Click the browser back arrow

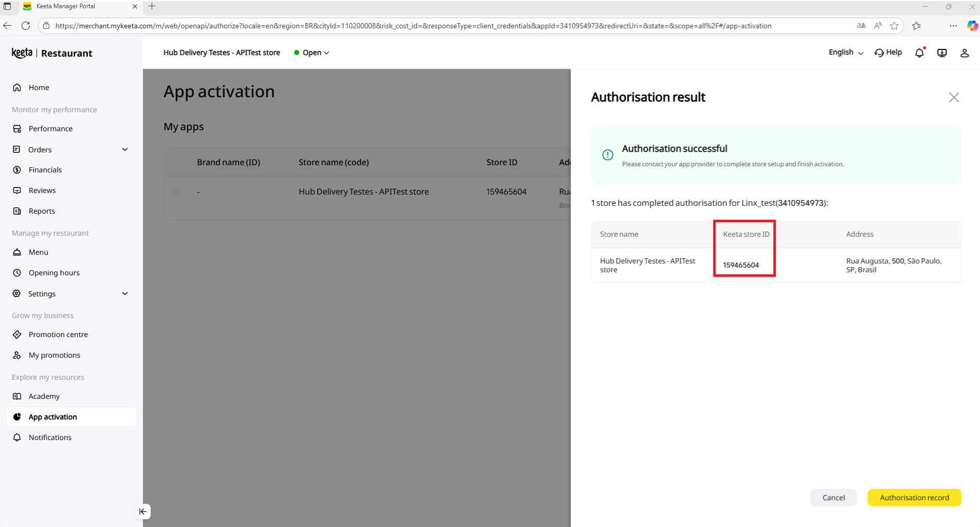(x=7, y=26)
